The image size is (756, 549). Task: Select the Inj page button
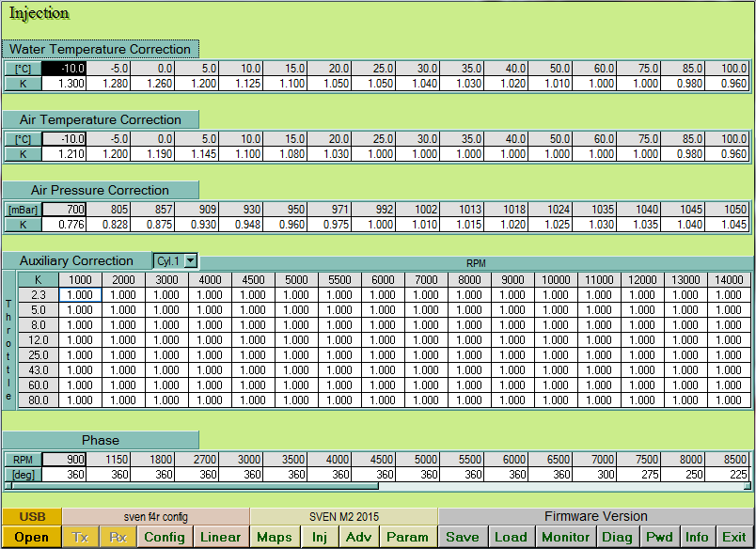pyautogui.click(x=319, y=537)
